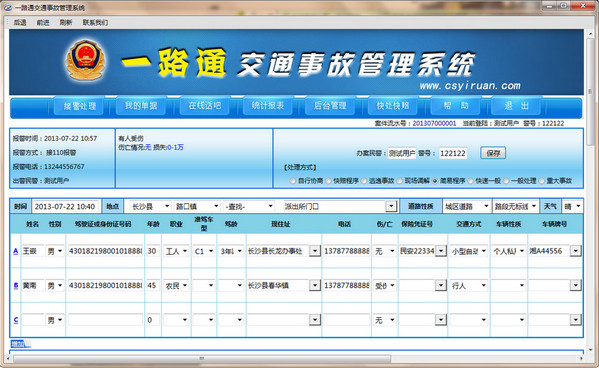
Task: Select the 自行协商 handling method
Action: click(x=293, y=181)
